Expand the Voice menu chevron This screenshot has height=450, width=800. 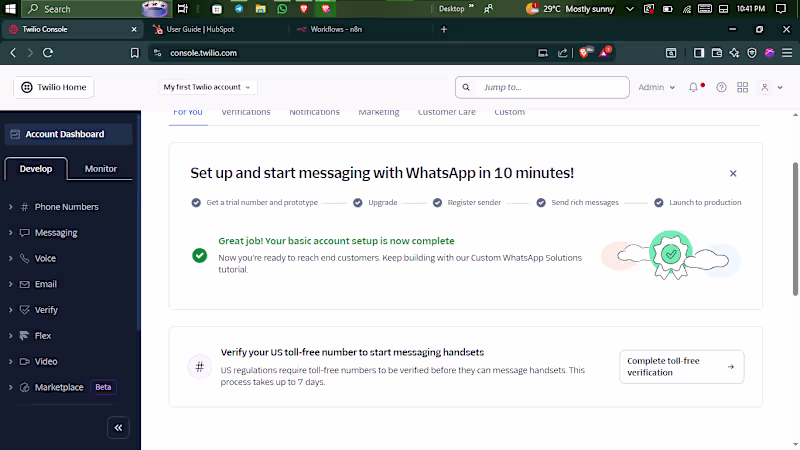coord(10,258)
